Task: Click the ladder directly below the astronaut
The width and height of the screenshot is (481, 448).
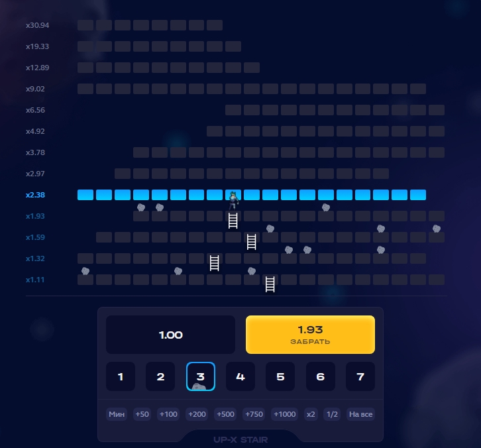Action: click(233, 221)
